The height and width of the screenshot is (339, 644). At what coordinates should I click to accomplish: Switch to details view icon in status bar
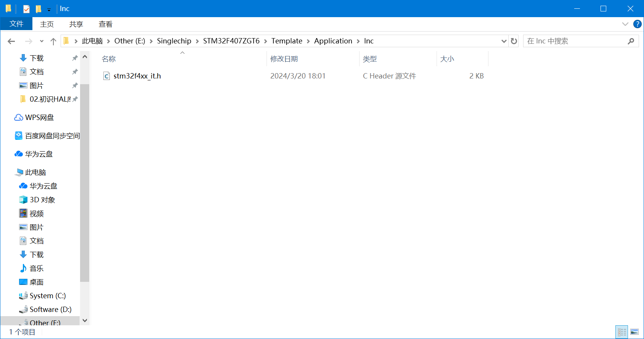click(622, 332)
